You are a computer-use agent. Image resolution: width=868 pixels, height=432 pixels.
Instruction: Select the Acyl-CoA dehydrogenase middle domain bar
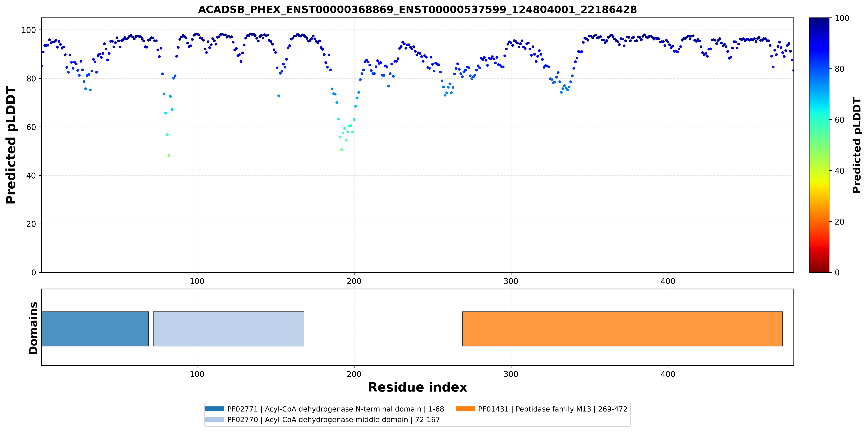(x=228, y=329)
